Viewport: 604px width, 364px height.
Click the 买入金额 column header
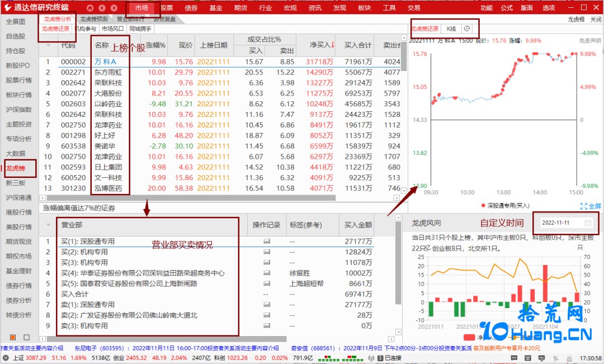coord(358,225)
